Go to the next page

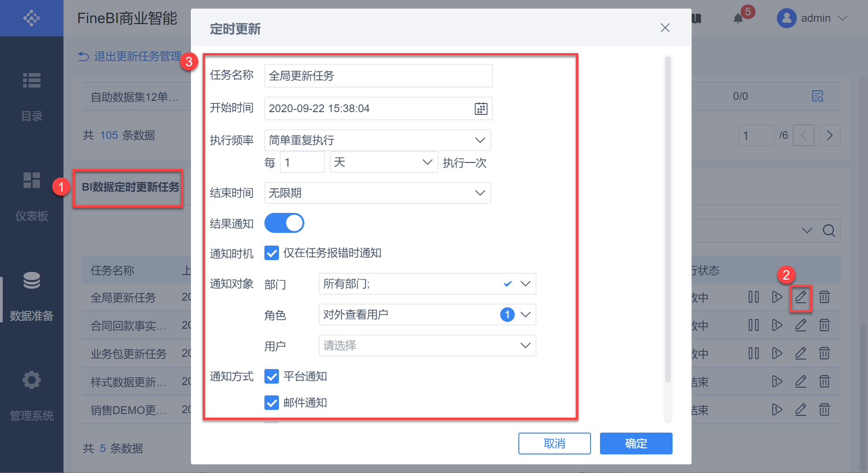830,135
